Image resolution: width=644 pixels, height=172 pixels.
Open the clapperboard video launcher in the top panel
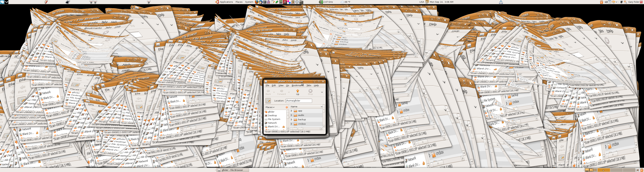(302, 2)
